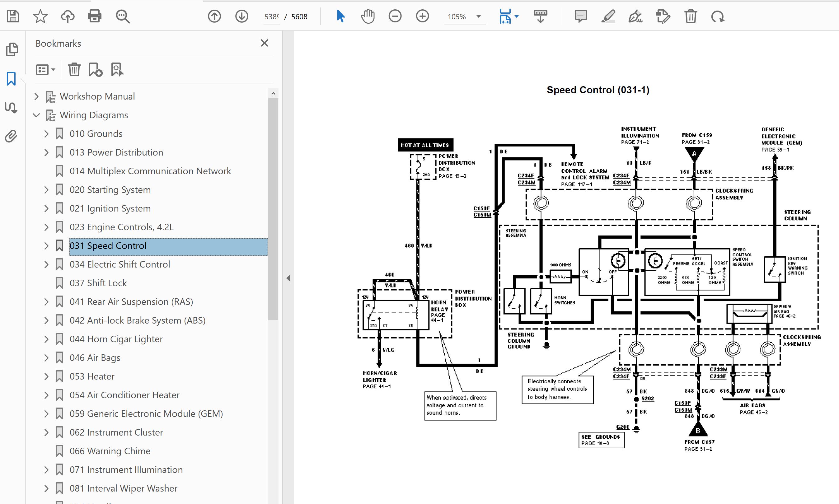Click the Print file icon
This screenshot has width=839, height=504.
[x=94, y=16]
